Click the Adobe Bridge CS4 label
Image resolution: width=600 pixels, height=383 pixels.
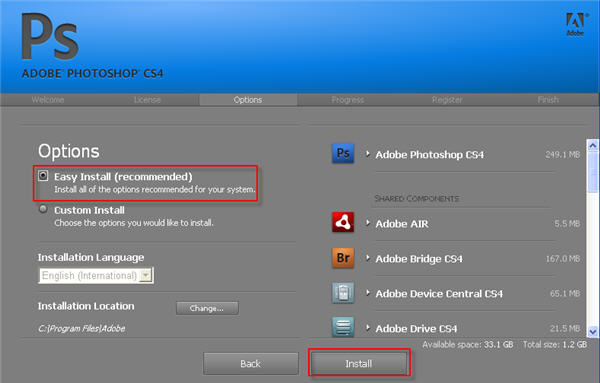419,259
